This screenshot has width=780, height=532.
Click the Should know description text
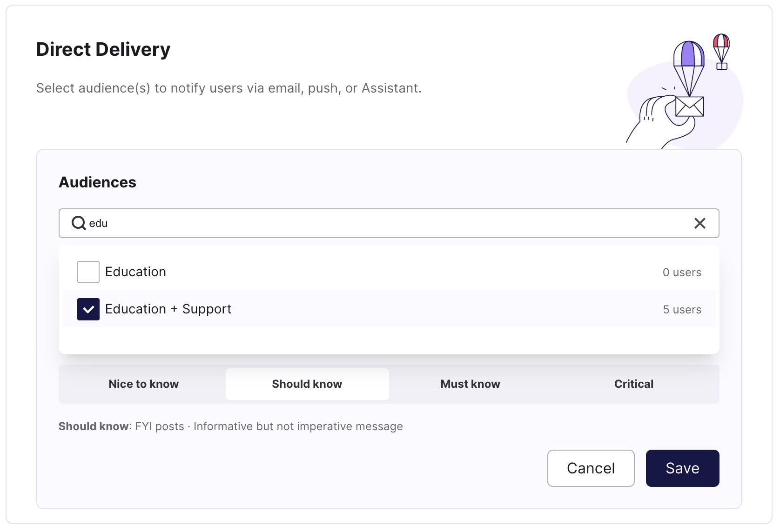(231, 426)
